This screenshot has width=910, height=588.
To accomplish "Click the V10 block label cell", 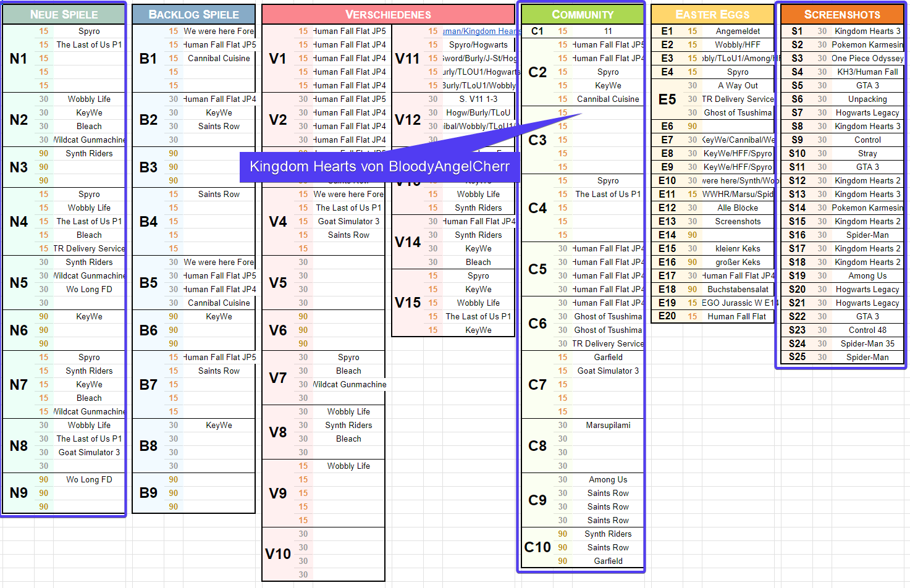I will (x=278, y=554).
